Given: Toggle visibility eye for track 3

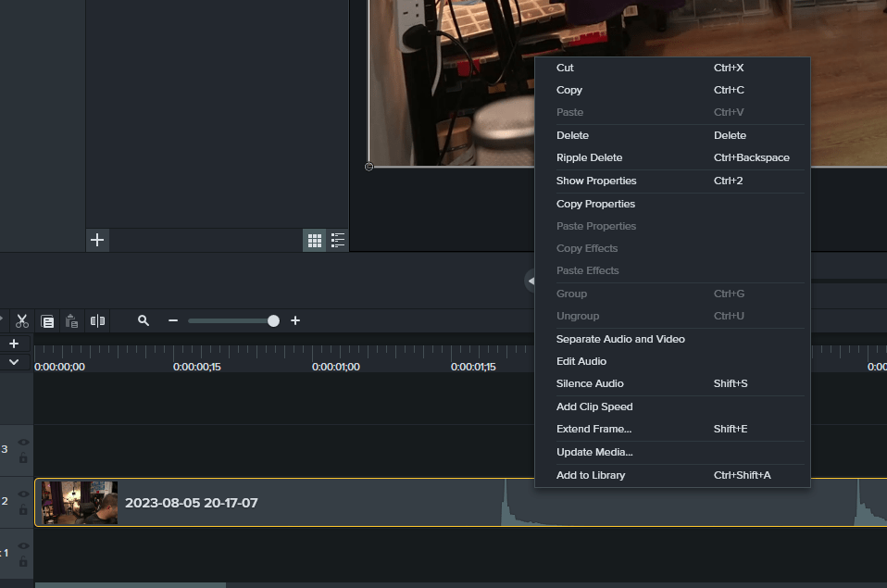Looking at the screenshot, I should coord(23,442).
